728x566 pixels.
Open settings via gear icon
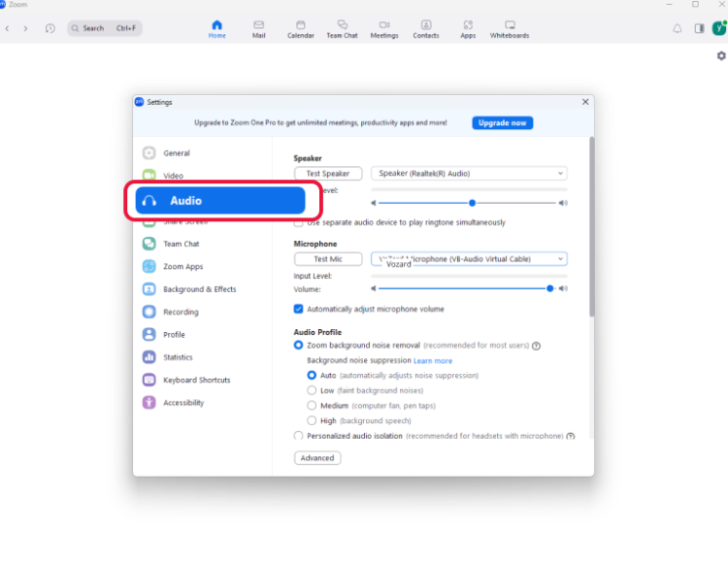pyautogui.click(x=721, y=55)
